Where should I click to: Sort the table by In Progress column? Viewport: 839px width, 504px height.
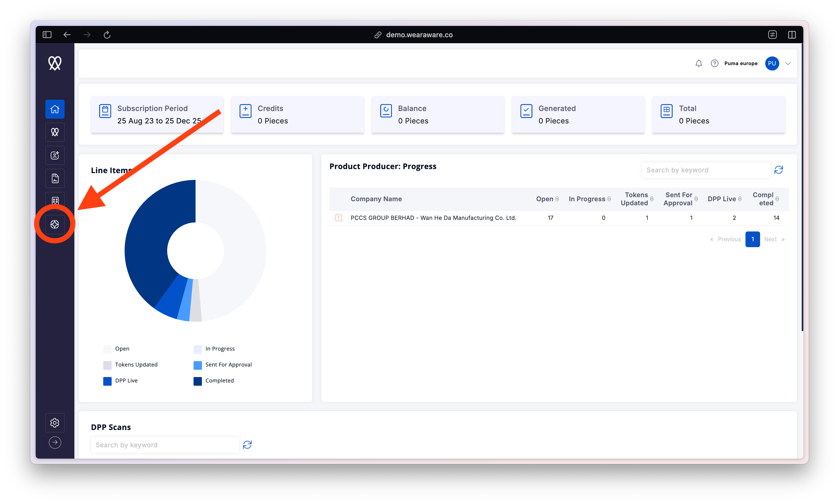[x=609, y=199]
